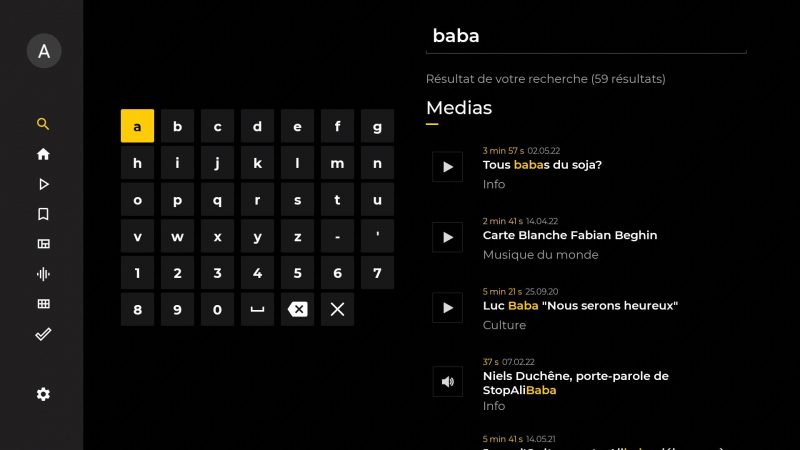
Task: Open the user profile avatar "A"
Action: pyautogui.click(x=43, y=51)
